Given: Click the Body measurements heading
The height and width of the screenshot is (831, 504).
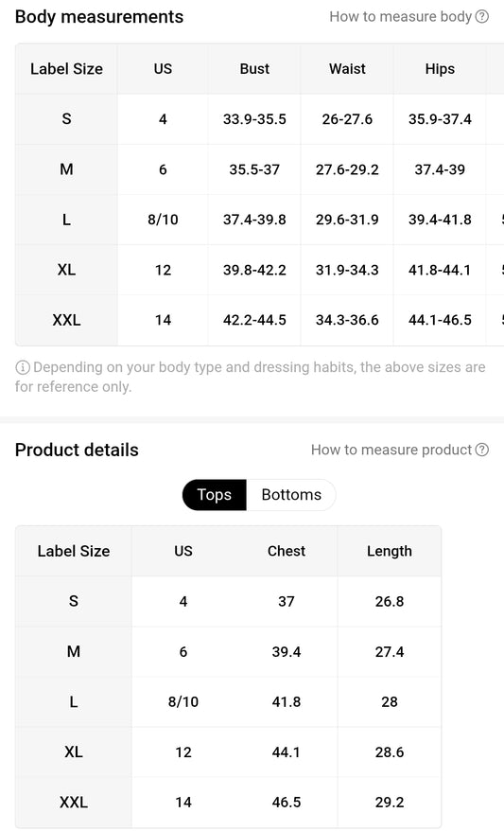Looking at the screenshot, I should point(99,16).
